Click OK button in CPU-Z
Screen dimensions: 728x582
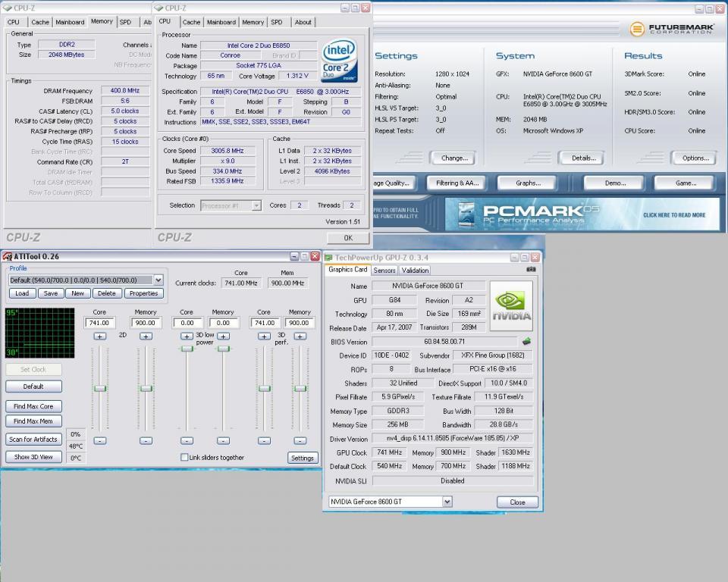click(348, 238)
